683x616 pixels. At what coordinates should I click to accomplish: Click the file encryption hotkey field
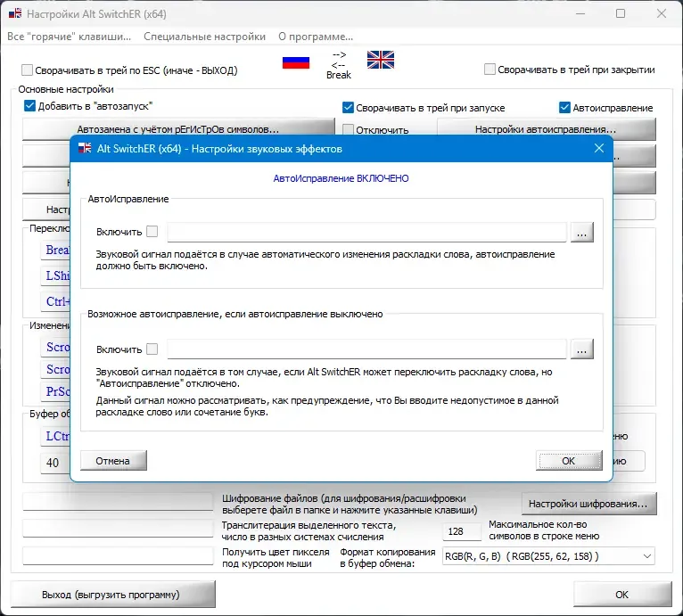118,501
